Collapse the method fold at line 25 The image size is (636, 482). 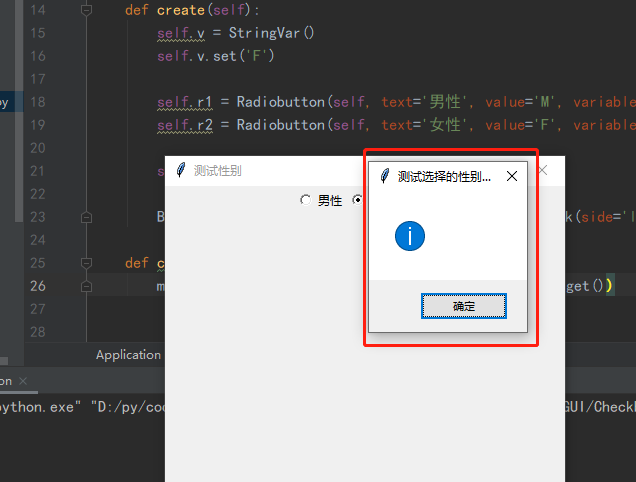point(86,263)
